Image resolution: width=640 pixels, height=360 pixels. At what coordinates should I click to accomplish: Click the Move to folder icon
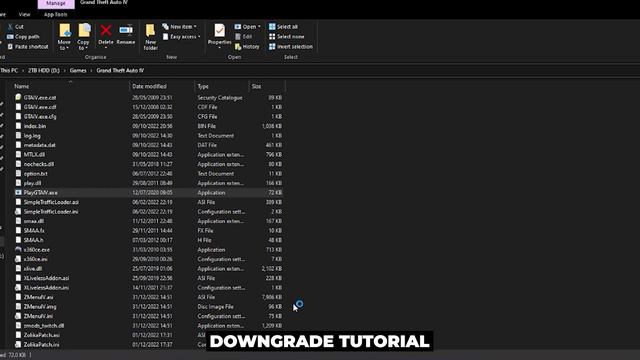(x=64, y=31)
